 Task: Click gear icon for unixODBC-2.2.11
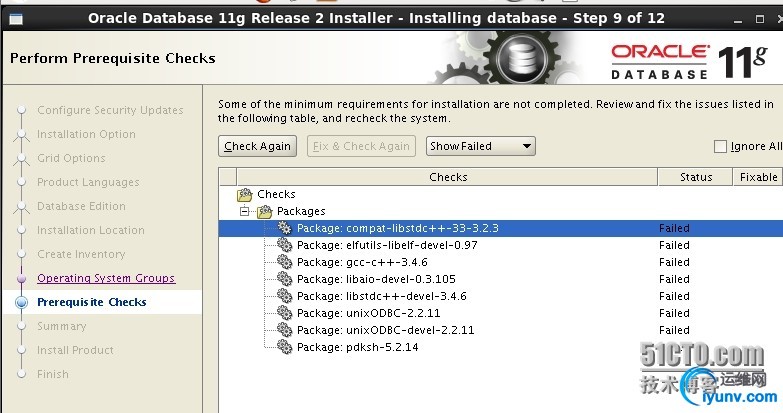coord(285,313)
